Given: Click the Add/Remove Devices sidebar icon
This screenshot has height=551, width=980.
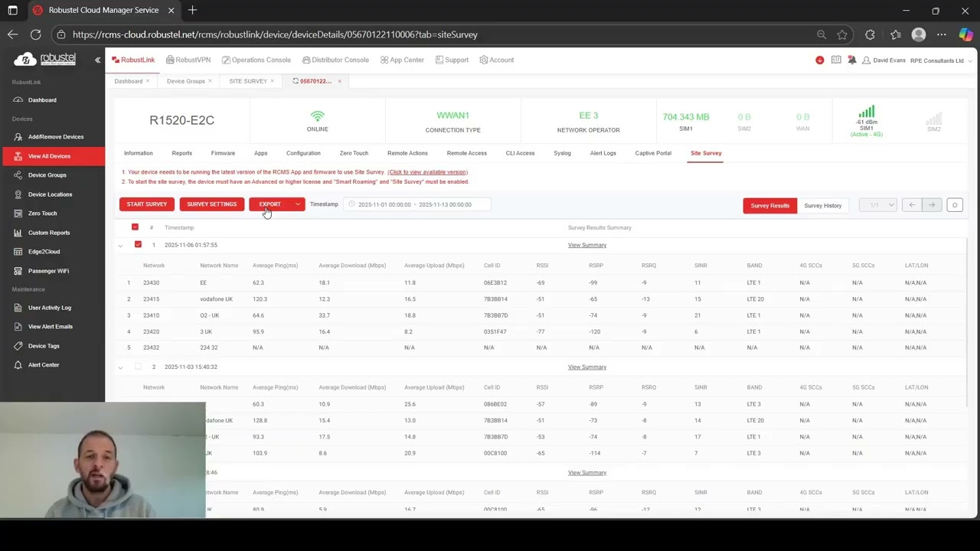Looking at the screenshot, I should click(x=18, y=137).
